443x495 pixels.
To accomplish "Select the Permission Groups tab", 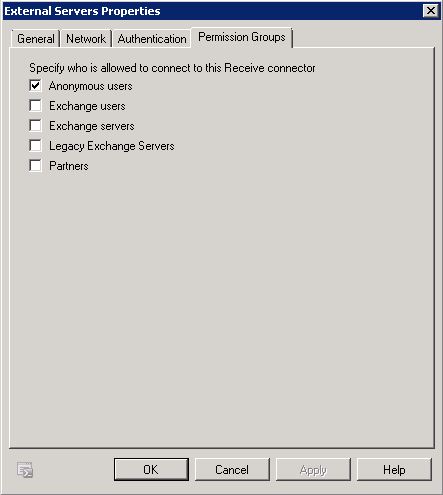I will click(242, 37).
